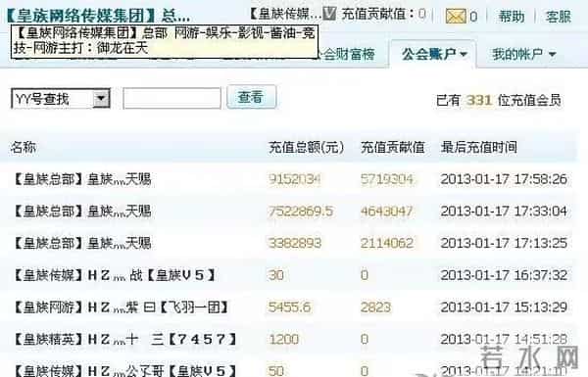
Task: Click the 【皇族传媒…】 account name link
Action: (285, 15)
